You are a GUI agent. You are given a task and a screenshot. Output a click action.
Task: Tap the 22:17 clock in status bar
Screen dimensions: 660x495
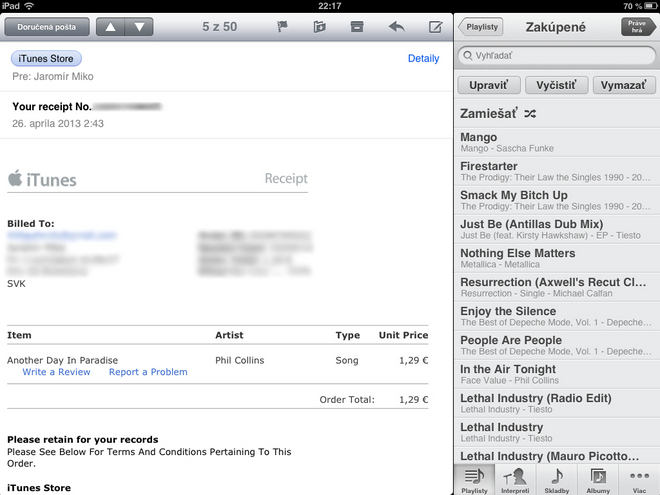(x=330, y=6)
